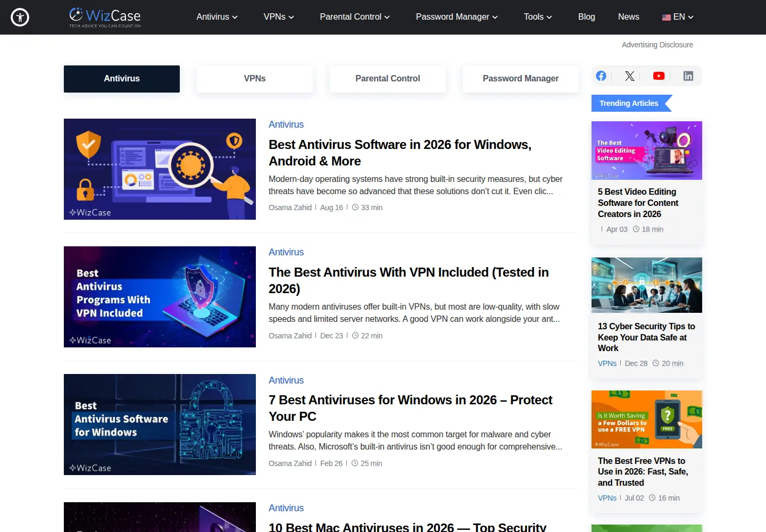Expand the Password Manager nav dropdown
This screenshot has width=766, height=532.
pos(457,17)
